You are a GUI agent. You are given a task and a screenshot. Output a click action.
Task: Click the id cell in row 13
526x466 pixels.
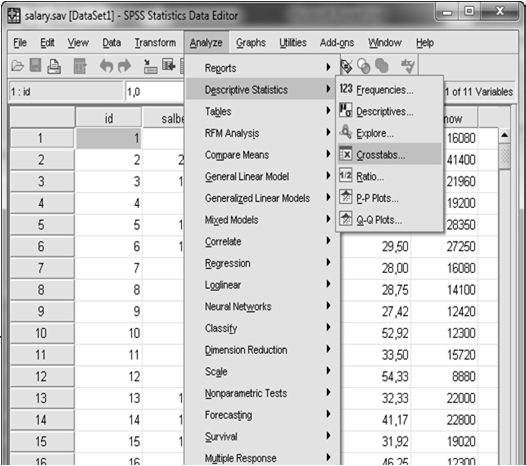[x=109, y=398]
